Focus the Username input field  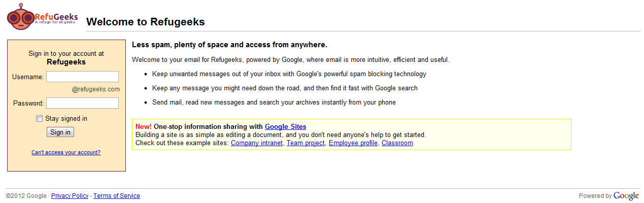82,77
